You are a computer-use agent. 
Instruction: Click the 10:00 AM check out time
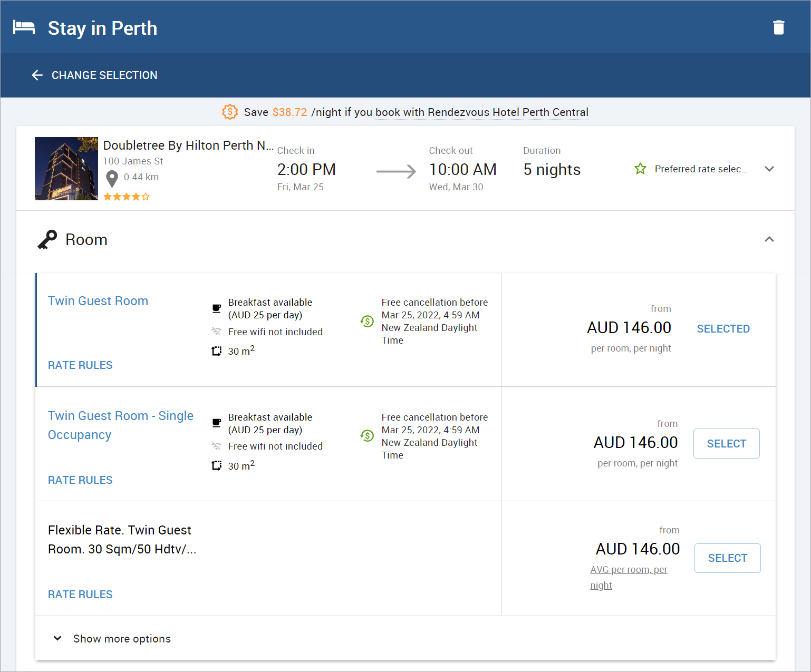click(462, 170)
